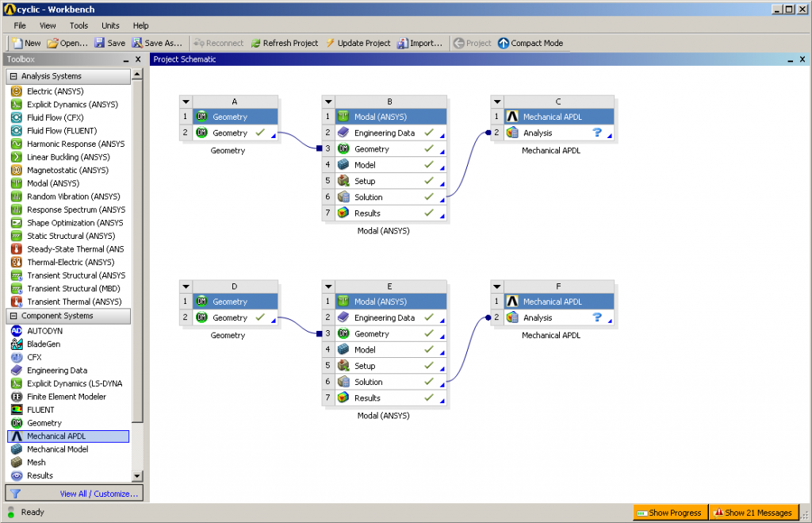Toggle Compact Mode
The image size is (812, 523).
530,43
